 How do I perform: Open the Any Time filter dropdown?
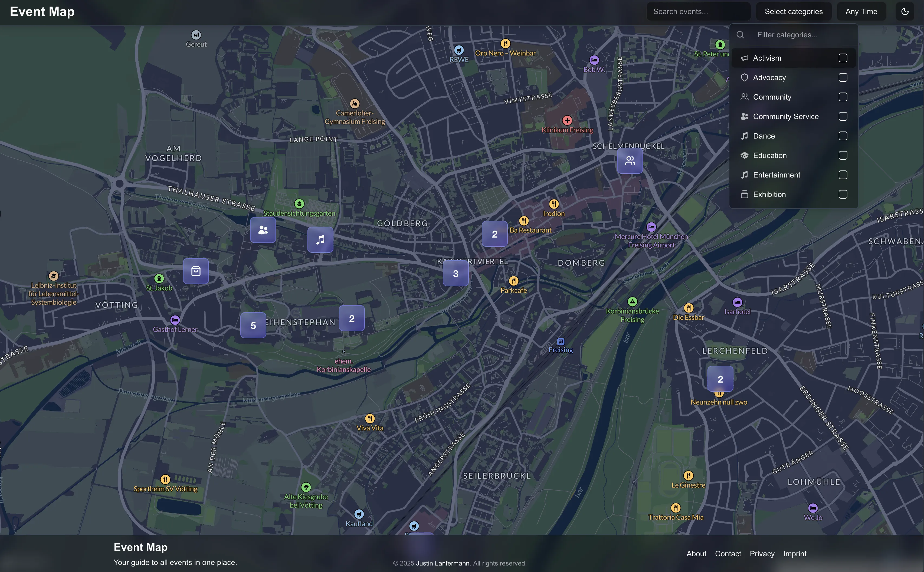click(861, 11)
